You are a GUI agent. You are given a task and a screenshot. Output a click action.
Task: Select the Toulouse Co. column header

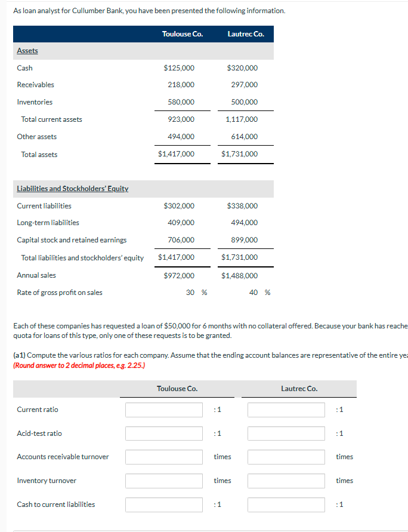(x=183, y=34)
